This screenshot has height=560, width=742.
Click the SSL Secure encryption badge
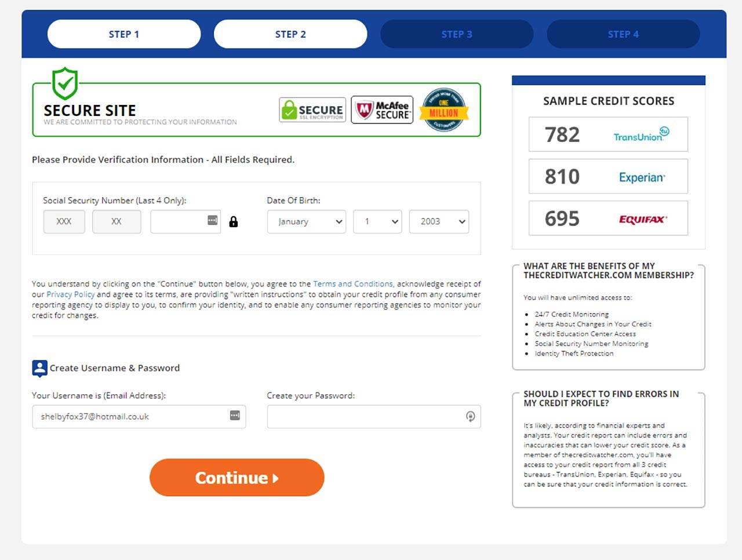pyautogui.click(x=312, y=110)
